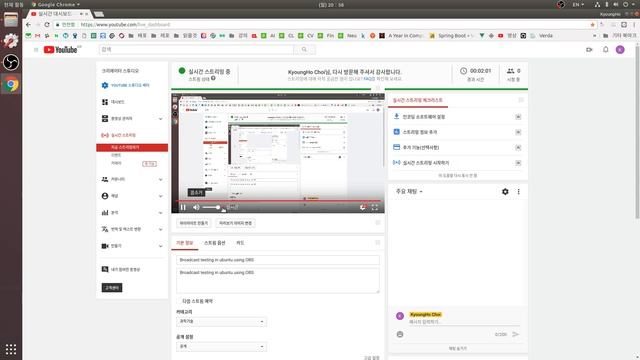Hit the magnifier search button in YouTube
640x360 pixels.
click(304, 49)
